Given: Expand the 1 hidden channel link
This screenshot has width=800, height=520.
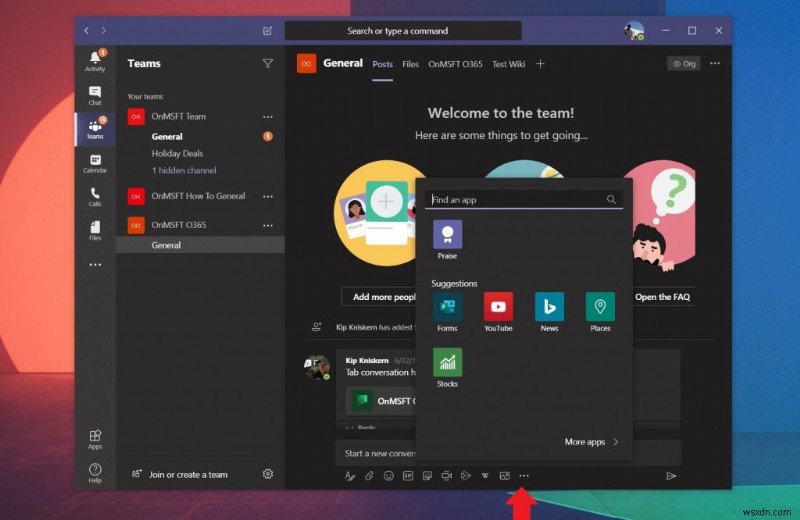Looking at the screenshot, I should pos(184,170).
